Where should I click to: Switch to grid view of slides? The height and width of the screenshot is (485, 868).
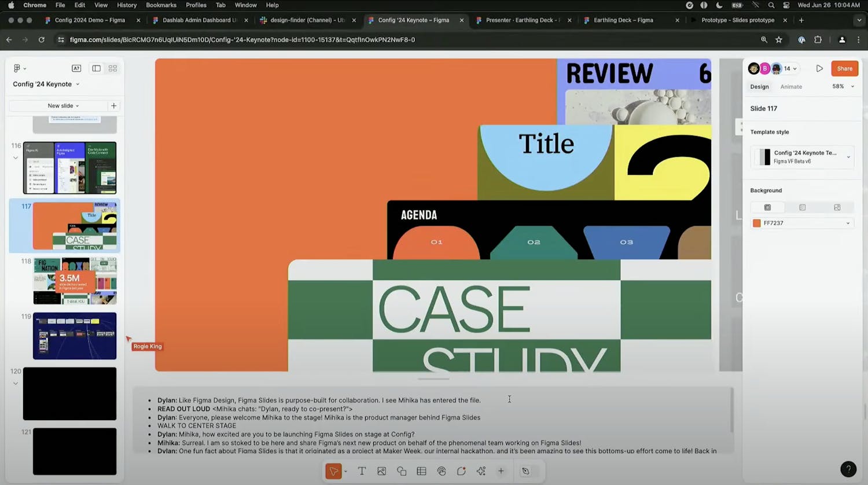113,68
